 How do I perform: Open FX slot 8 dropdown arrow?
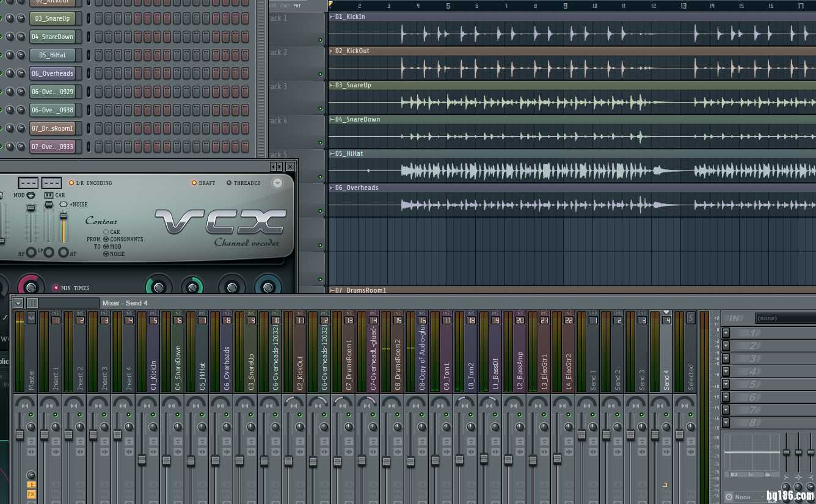[x=726, y=423]
